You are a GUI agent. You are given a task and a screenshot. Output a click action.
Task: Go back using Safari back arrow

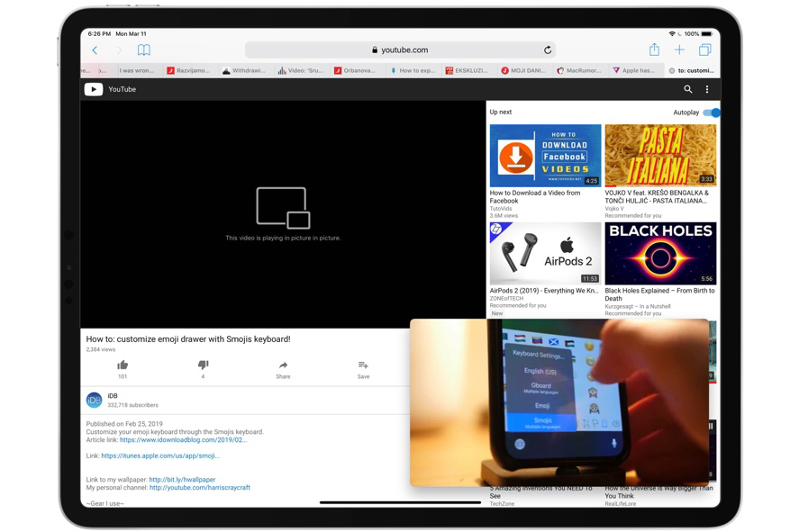(x=95, y=50)
